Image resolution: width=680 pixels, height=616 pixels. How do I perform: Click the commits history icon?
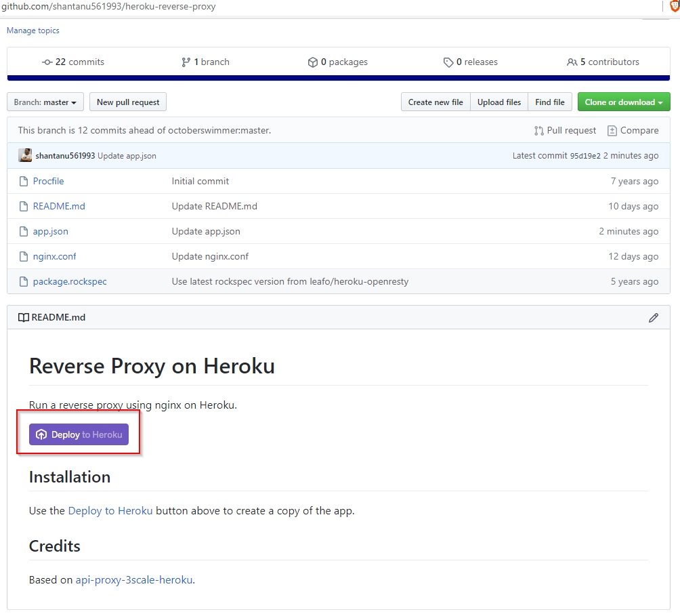point(47,62)
